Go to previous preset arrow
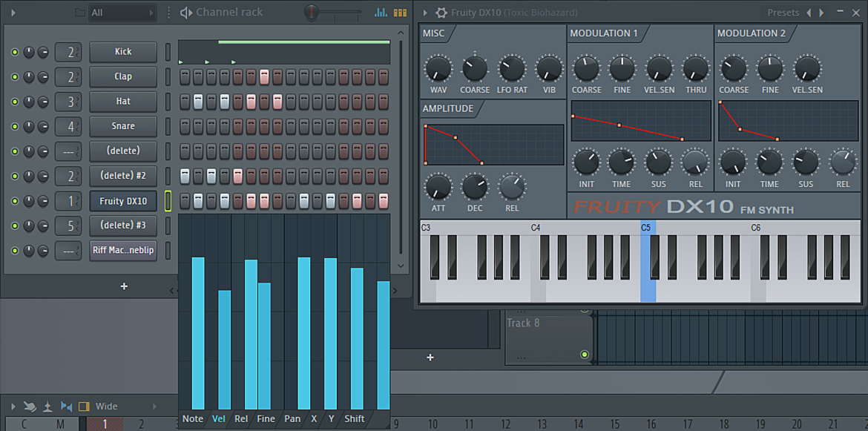The height and width of the screenshot is (431, 868). coord(809,13)
